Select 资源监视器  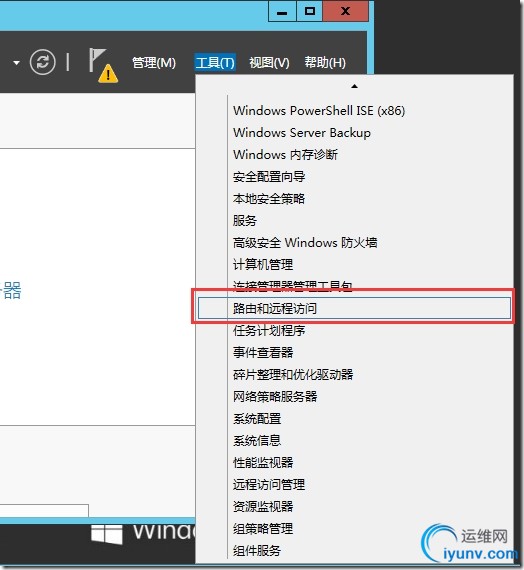tap(263, 506)
